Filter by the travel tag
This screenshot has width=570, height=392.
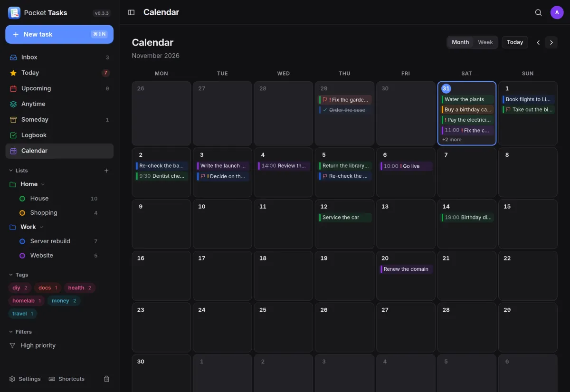click(23, 314)
